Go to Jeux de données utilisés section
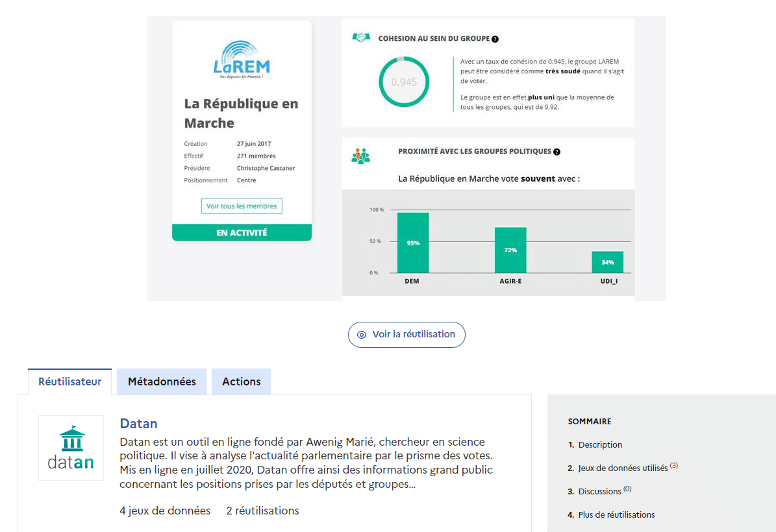This screenshot has width=776, height=532. (x=622, y=468)
